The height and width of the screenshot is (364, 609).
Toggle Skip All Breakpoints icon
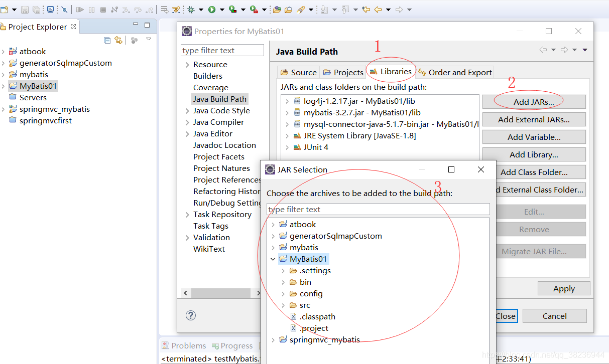(x=64, y=10)
